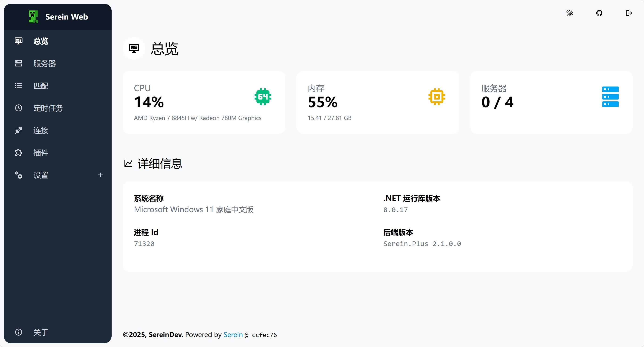Click the process Id 71320 value

click(x=144, y=244)
